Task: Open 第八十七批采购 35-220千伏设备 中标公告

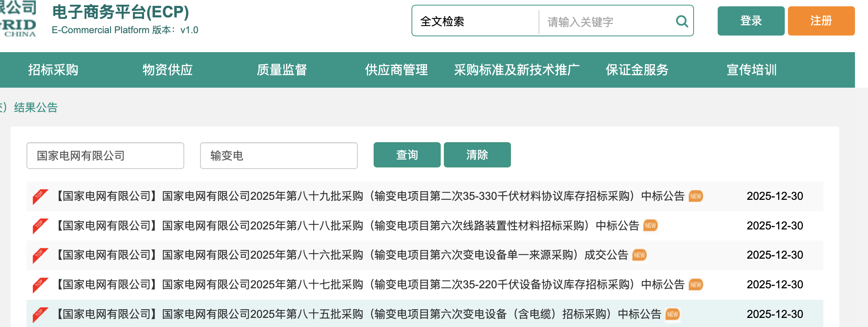Action: tap(369, 285)
